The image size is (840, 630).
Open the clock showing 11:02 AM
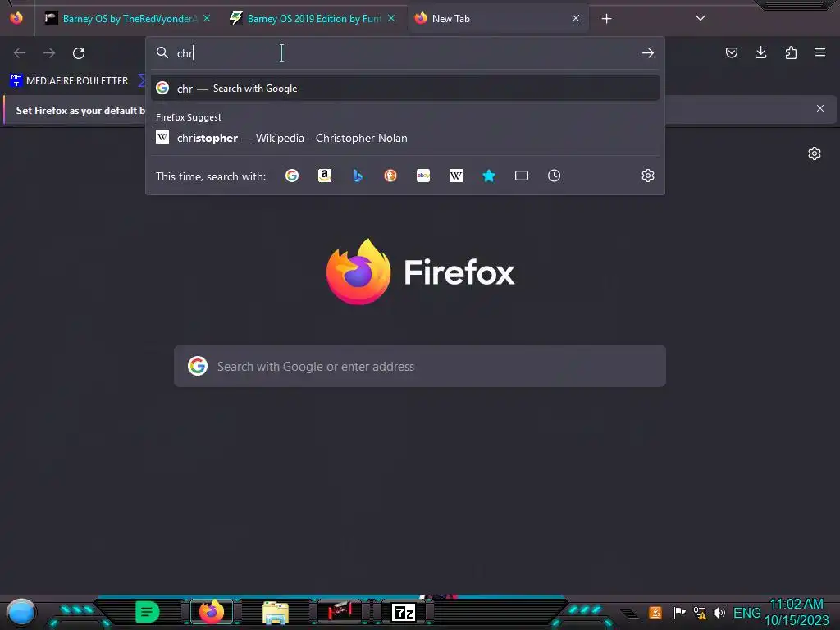click(797, 612)
